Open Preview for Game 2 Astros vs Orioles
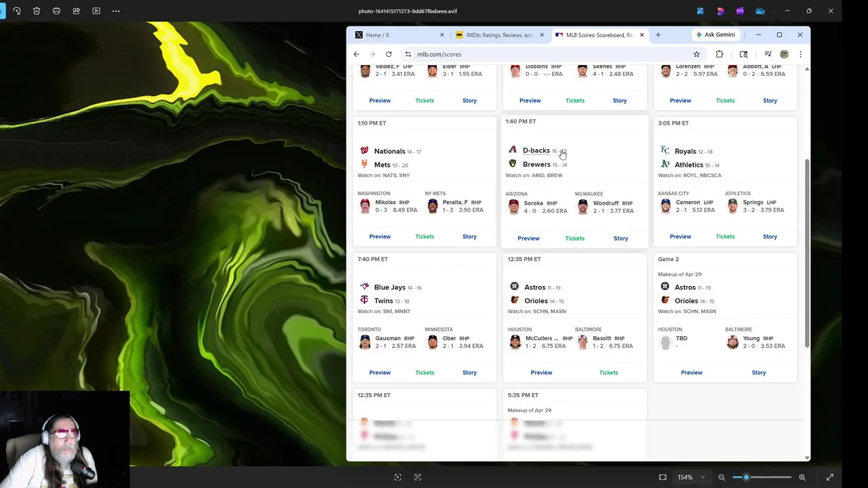 [x=691, y=373]
